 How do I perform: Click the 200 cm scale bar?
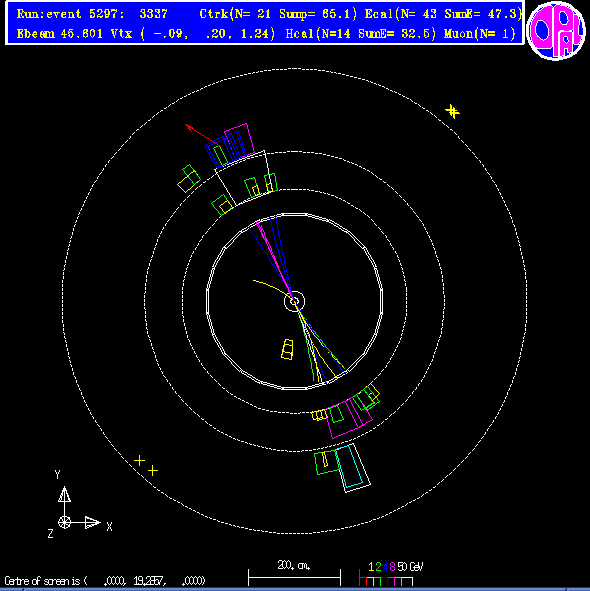294,577
